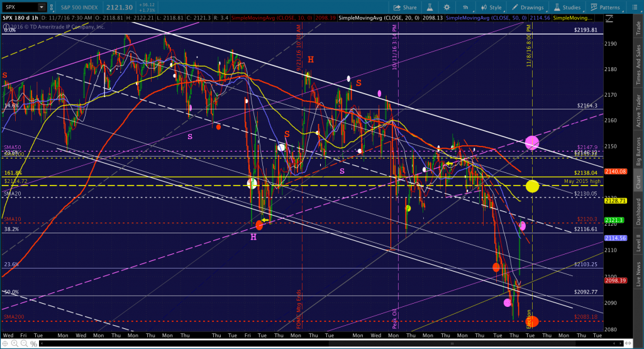This screenshot has height=349, width=644.
Task: Toggle percent scale icon at bottom
Action: tap(33, 344)
